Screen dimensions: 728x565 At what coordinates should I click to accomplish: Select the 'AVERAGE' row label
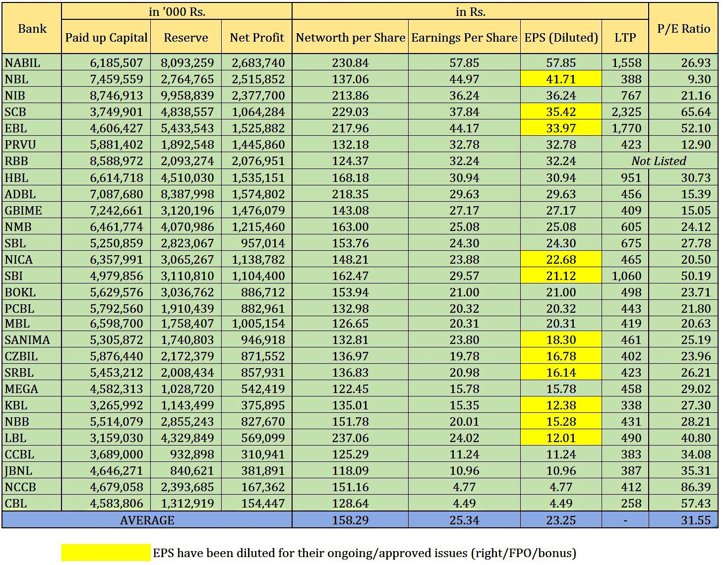147,520
